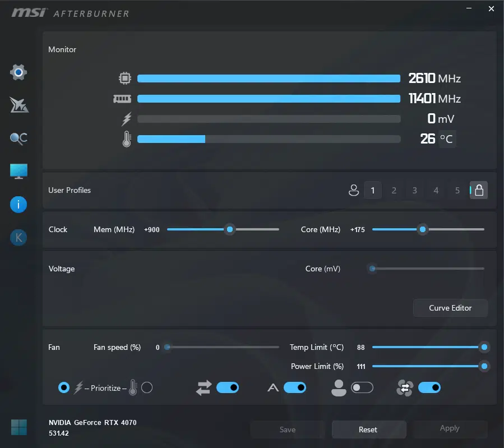Select user profile 5
This screenshot has width=504, height=448.
pos(457,190)
